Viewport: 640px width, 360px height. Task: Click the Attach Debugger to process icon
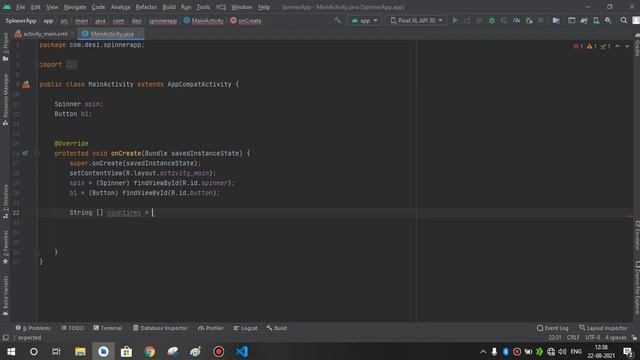(x=529, y=20)
